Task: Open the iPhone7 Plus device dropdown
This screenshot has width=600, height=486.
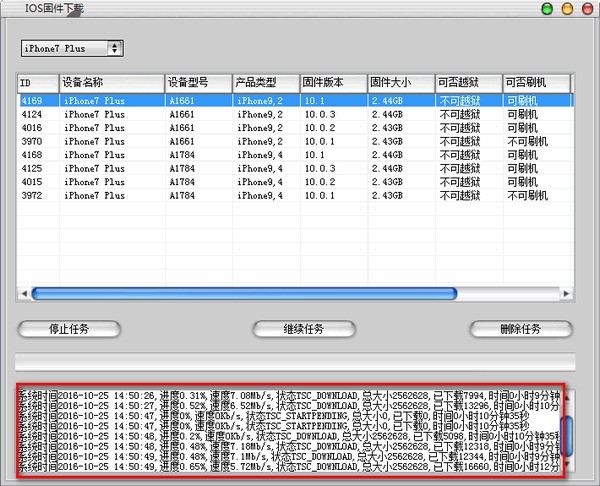Action: [x=72, y=48]
